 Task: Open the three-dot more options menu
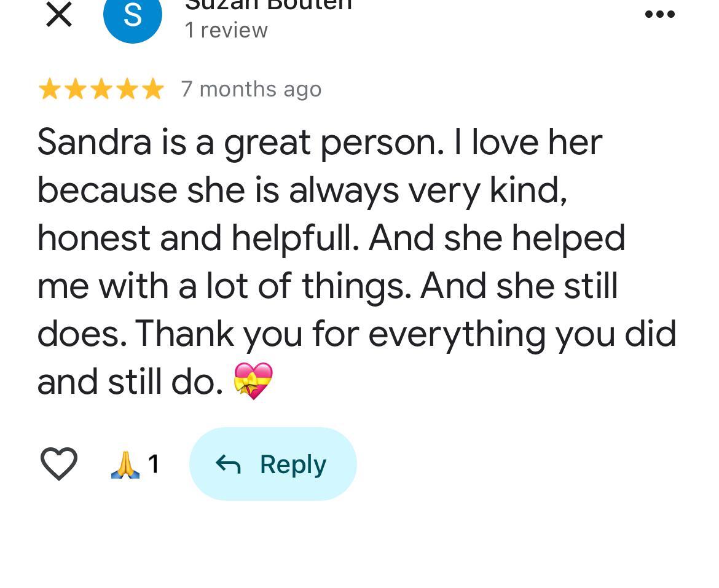[x=660, y=14]
